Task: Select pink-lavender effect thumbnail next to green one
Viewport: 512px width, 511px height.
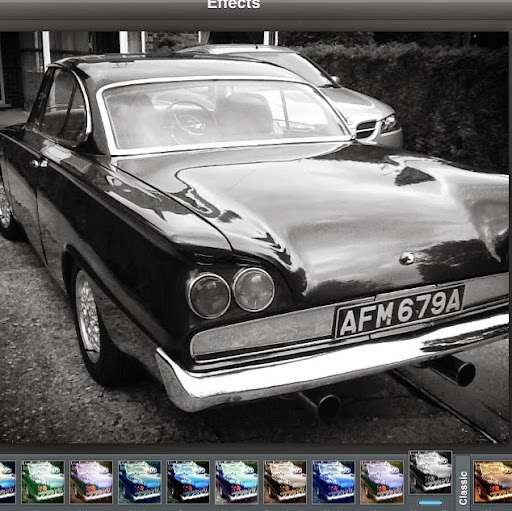Action: pos(91,482)
